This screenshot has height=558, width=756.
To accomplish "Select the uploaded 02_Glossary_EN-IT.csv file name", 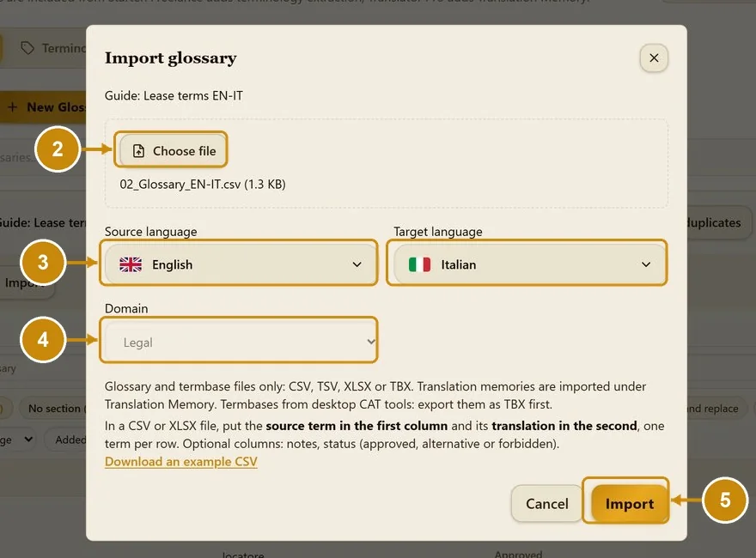I will [203, 184].
